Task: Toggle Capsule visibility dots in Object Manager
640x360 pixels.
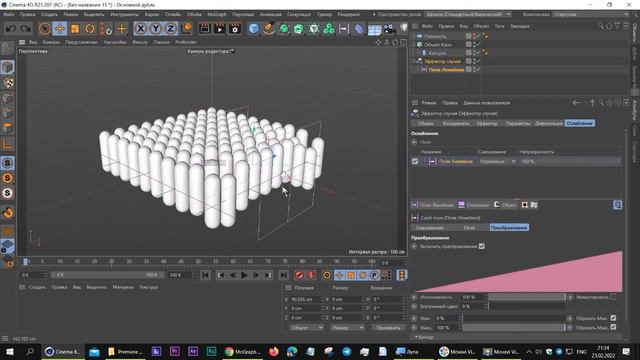Action: [475, 53]
